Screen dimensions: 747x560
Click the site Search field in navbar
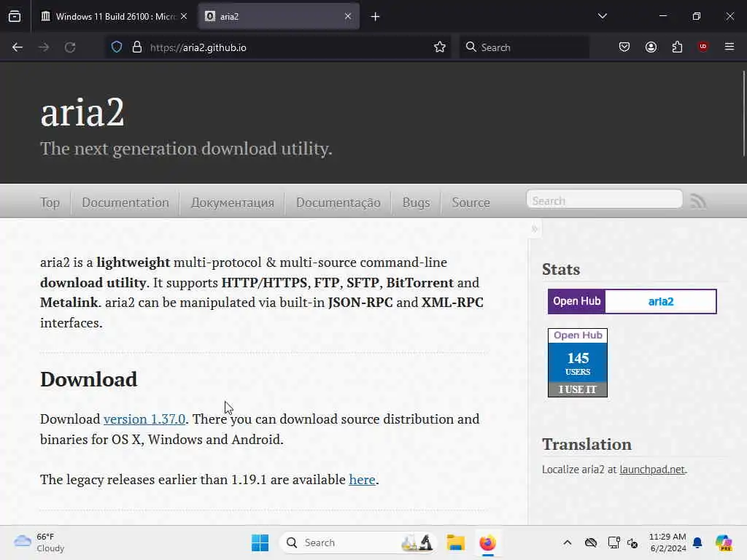604,200
